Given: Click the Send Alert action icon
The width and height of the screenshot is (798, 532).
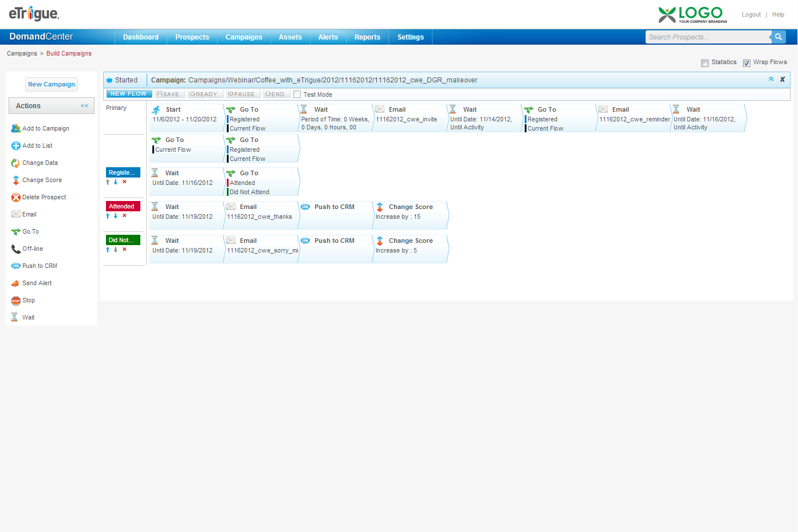Looking at the screenshot, I should (15, 283).
